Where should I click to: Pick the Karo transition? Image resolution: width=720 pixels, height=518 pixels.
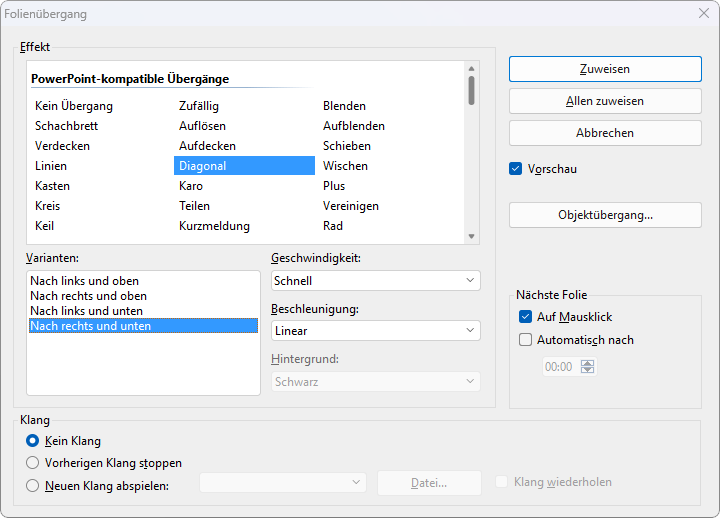(x=191, y=186)
